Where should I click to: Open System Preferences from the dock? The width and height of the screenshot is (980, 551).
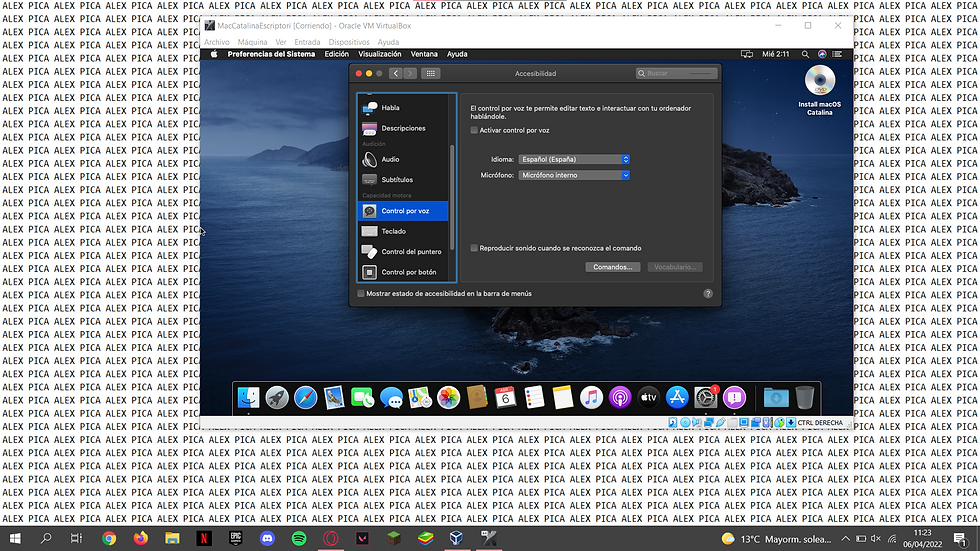[706, 397]
